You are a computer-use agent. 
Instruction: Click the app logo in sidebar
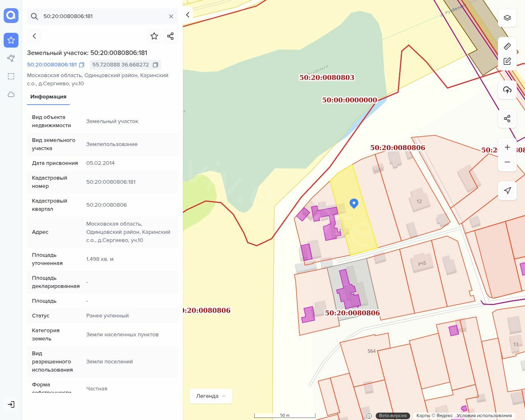point(11,16)
